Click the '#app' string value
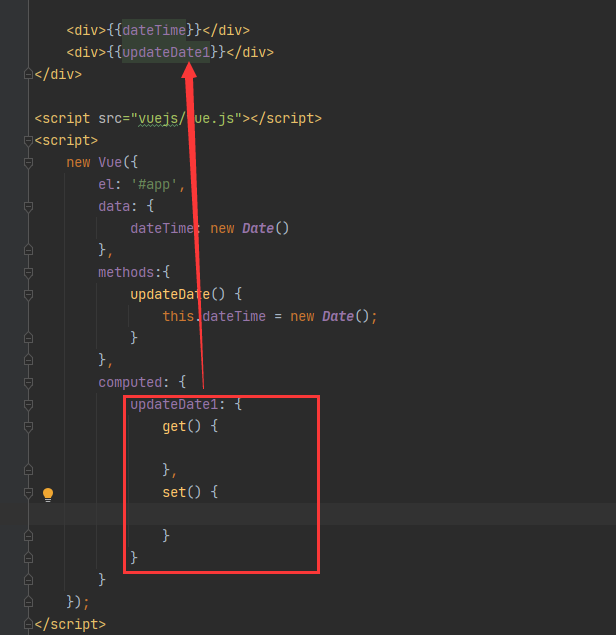Image resolution: width=616 pixels, height=635 pixels. 154,185
